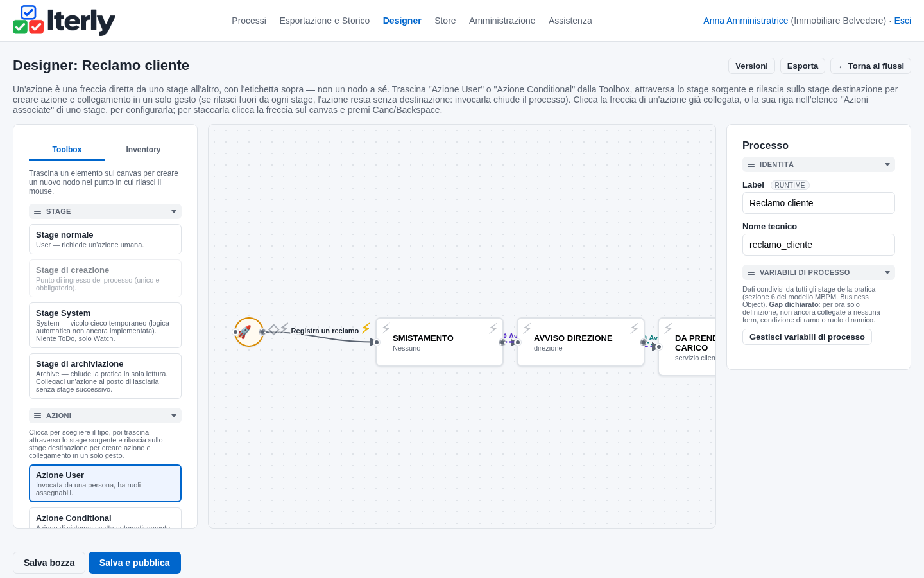This screenshot has height=578, width=924.
Task: Collapse the IDENTITÀ section arrow
Action: tap(887, 164)
